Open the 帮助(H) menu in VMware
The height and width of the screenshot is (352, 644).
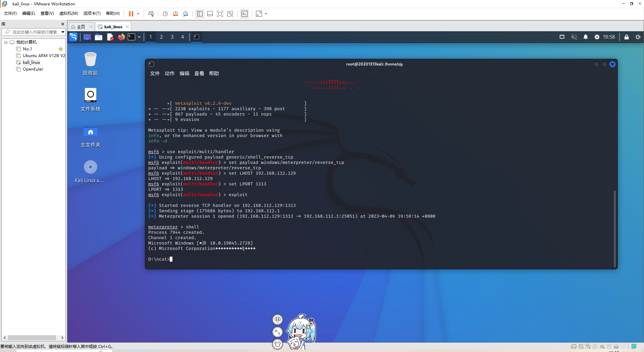113,13
